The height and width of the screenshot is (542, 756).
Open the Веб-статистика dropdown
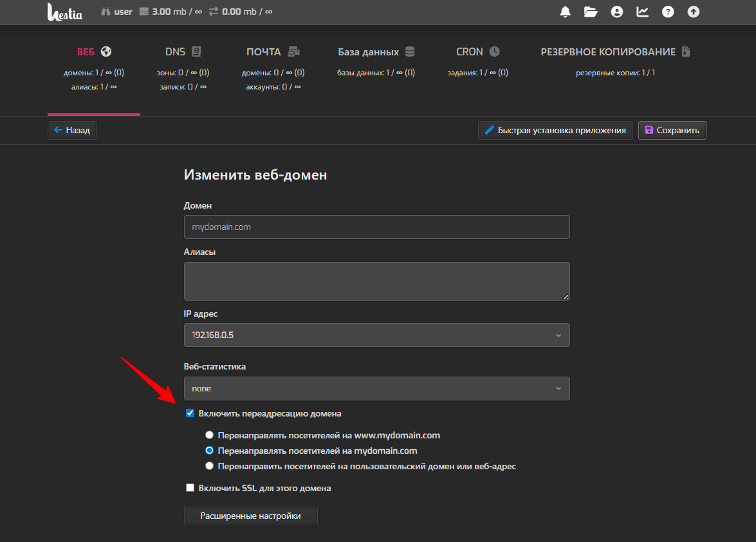(x=376, y=389)
